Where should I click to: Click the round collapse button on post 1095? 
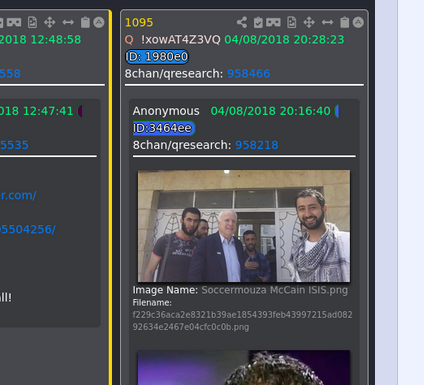358,22
